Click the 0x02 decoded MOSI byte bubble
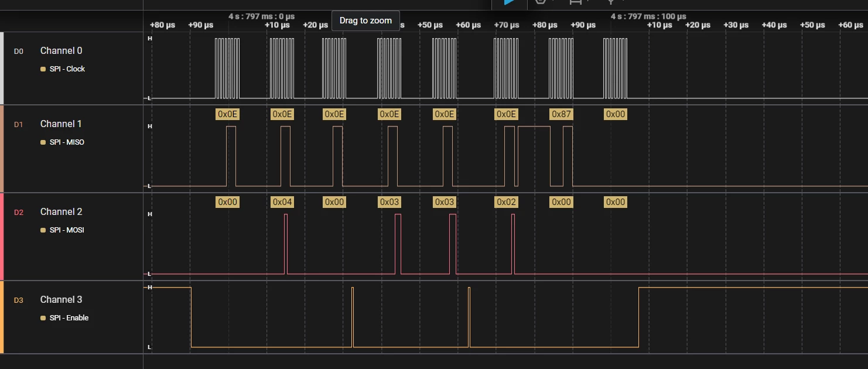This screenshot has width=868, height=369. 506,202
